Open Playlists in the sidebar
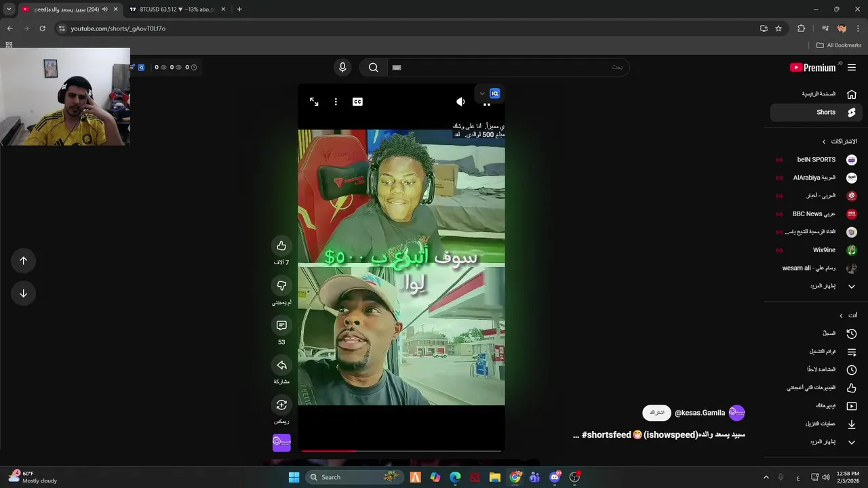Screen dimensions: 868x488 [x=816, y=352]
